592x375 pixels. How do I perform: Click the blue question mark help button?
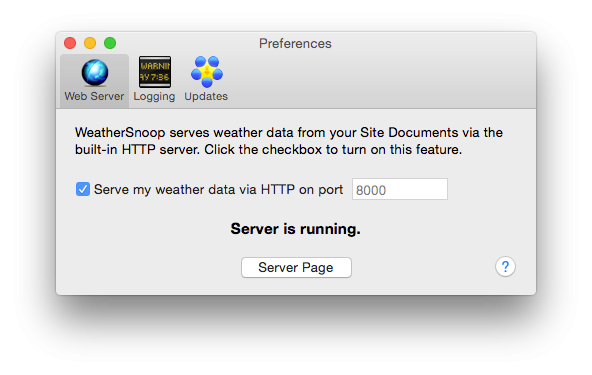(x=505, y=267)
